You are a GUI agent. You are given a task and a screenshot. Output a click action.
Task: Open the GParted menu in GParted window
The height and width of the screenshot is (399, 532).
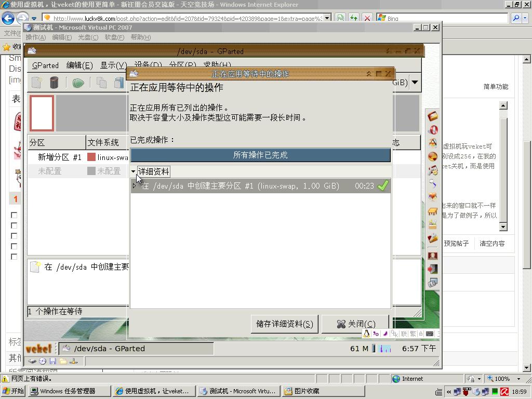[45, 65]
